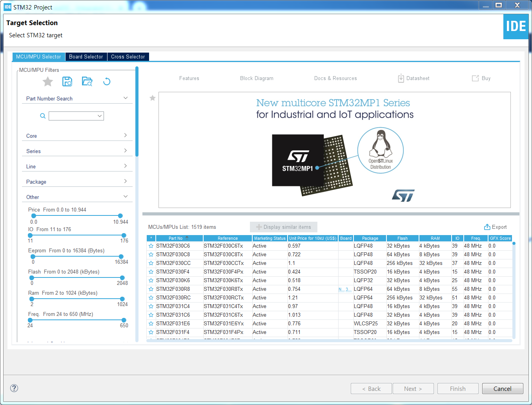Expand the Core filter section
Screen dimensions: 532x405
pos(126,135)
